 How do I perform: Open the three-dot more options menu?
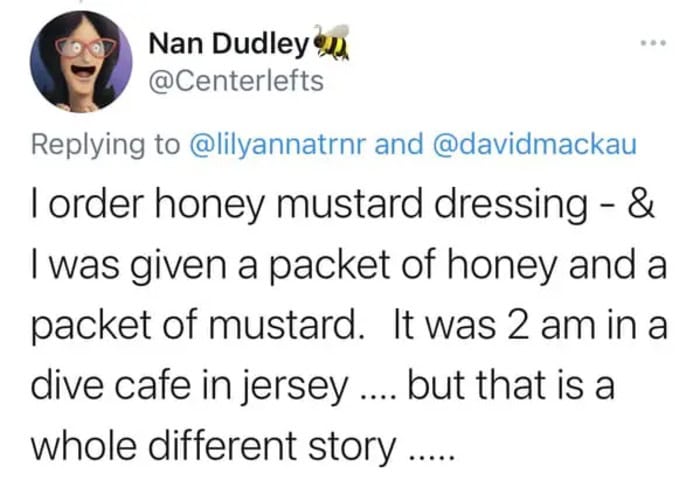coord(653,47)
